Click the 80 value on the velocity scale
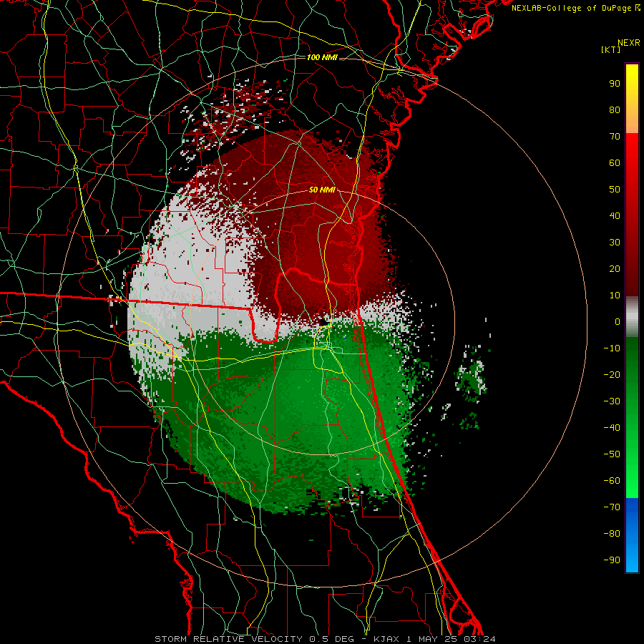This screenshot has height=644, width=644. pyautogui.click(x=615, y=109)
